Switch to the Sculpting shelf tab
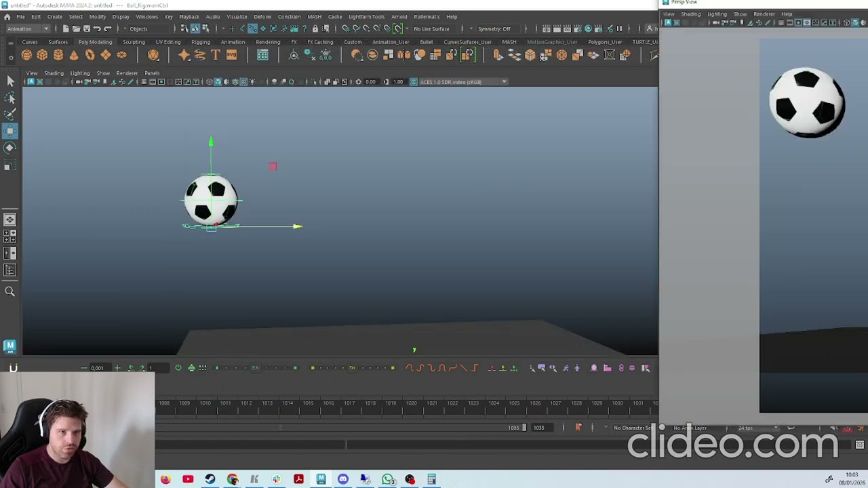Image resolution: width=868 pixels, height=488 pixels. 134,42
